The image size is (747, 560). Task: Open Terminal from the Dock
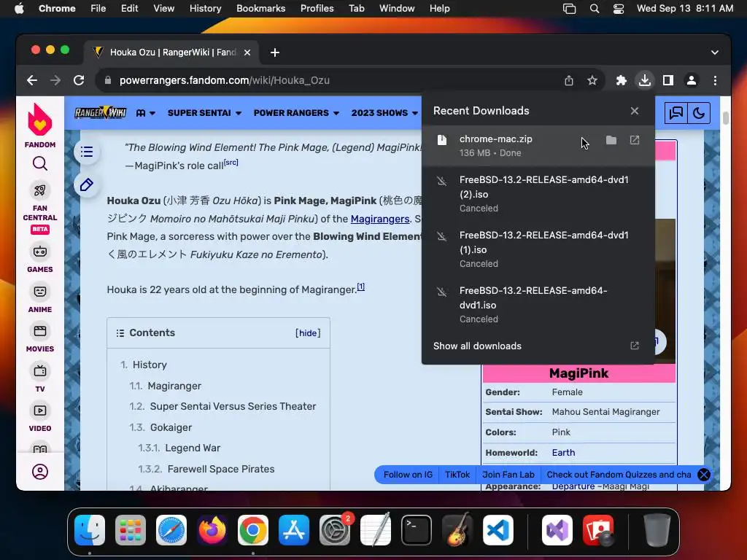point(417,530)
